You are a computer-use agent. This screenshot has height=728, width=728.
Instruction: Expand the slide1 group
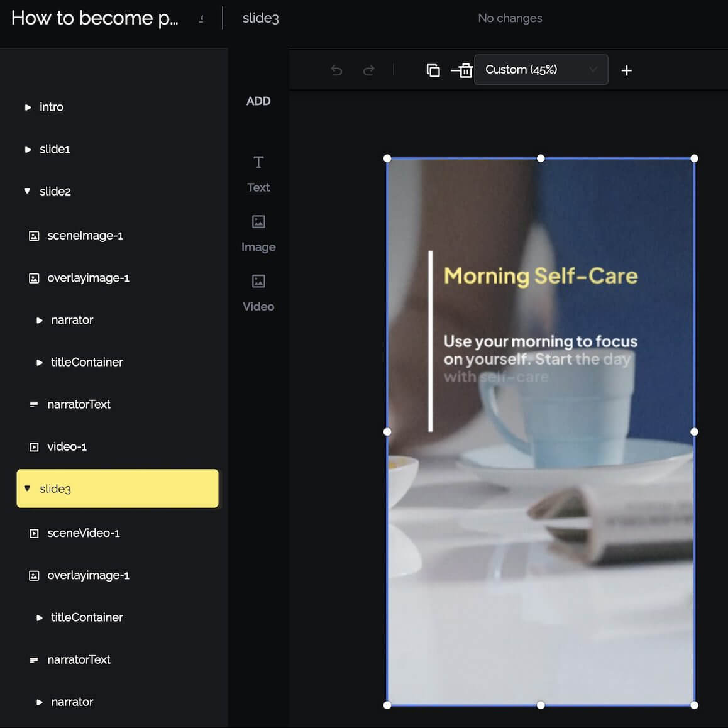pos(28,150)
